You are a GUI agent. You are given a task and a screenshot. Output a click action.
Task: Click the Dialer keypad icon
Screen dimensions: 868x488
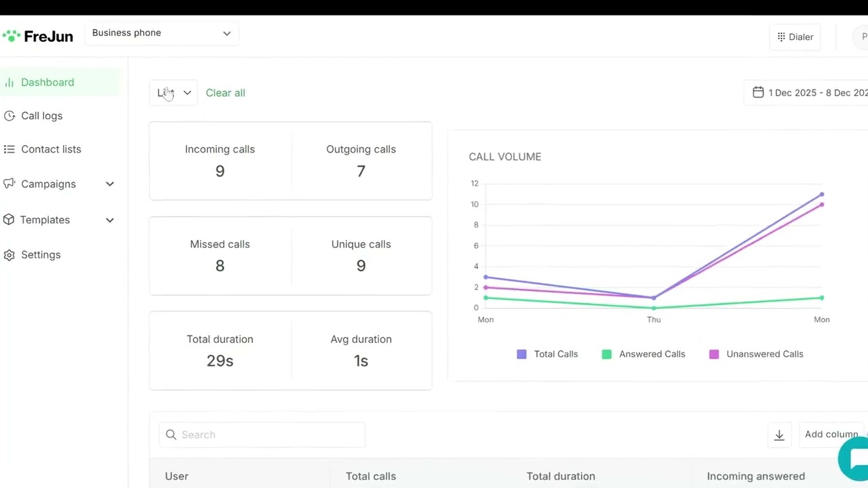[781, 37]
